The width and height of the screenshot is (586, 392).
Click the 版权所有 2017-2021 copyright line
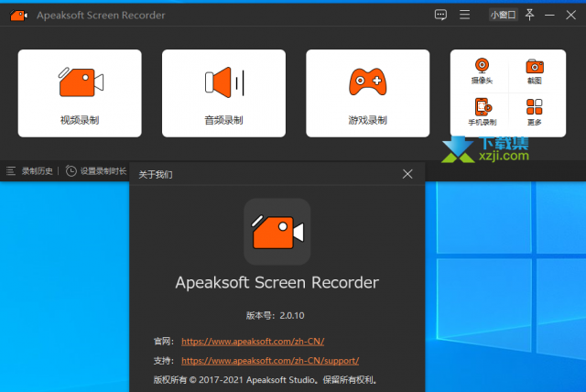point(266,380)
